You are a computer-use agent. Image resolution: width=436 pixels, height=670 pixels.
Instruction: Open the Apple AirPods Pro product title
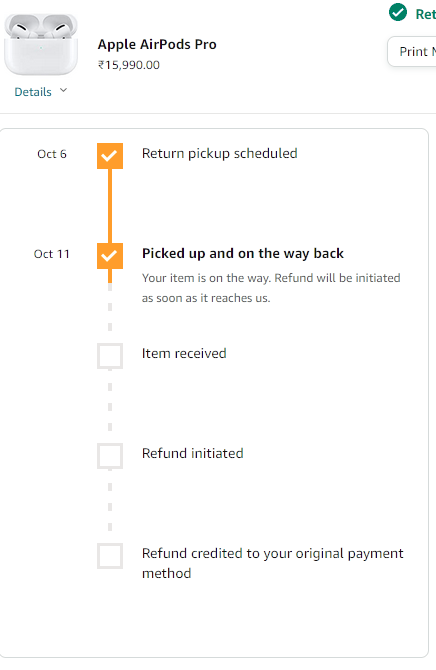(157, 44)
